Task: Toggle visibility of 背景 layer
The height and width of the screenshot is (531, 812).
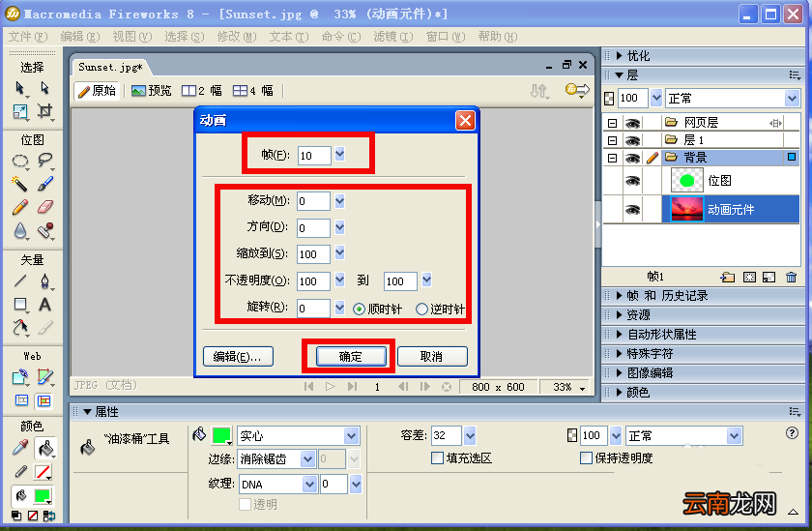Action: coord(632,158)
